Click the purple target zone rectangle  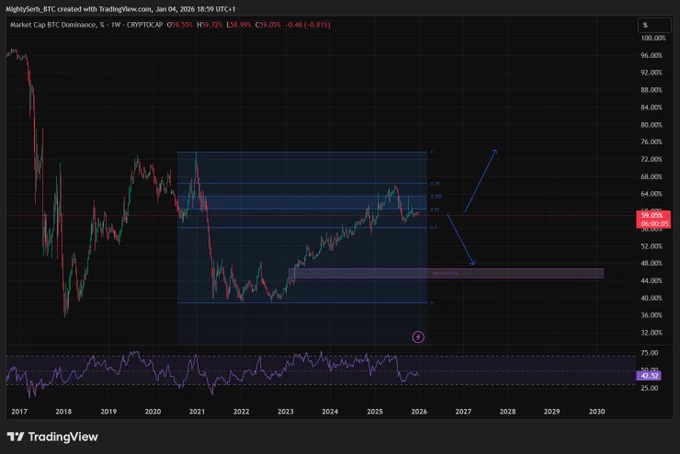point(446,273)
